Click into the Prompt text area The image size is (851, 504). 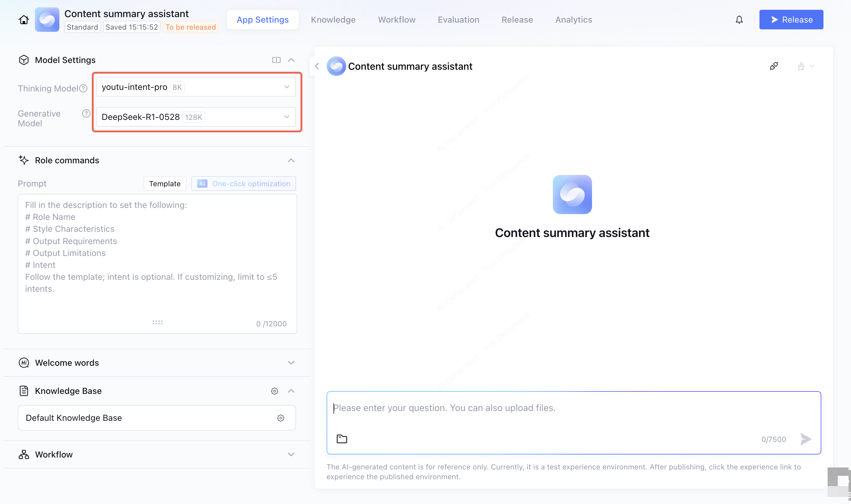click(x=157, y=258)
